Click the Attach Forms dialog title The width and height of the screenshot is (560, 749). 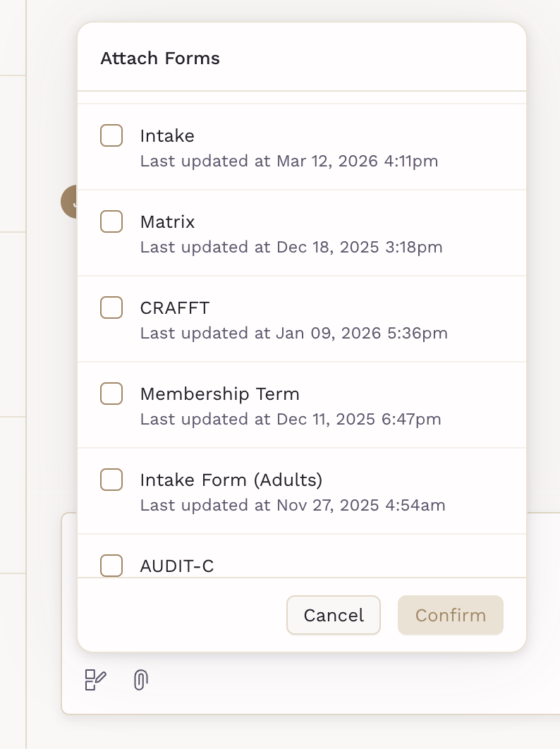pos(160,59)
